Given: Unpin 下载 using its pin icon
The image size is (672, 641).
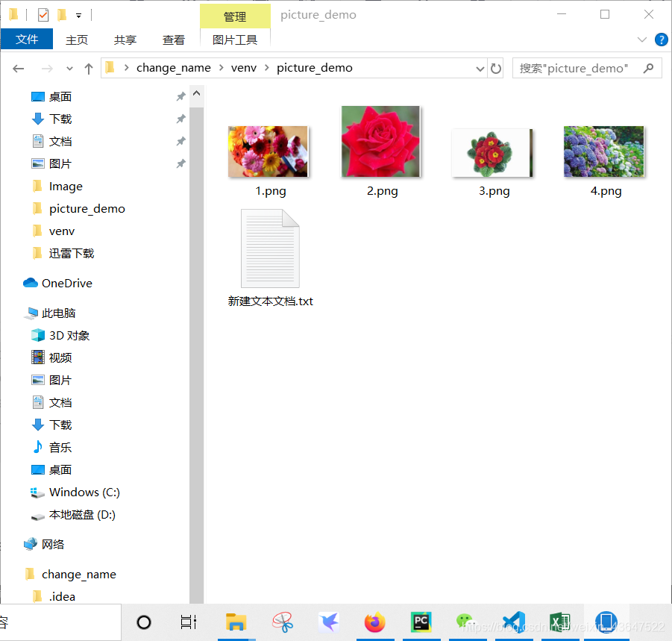Looking at the screenshot, I should [180, 119].
